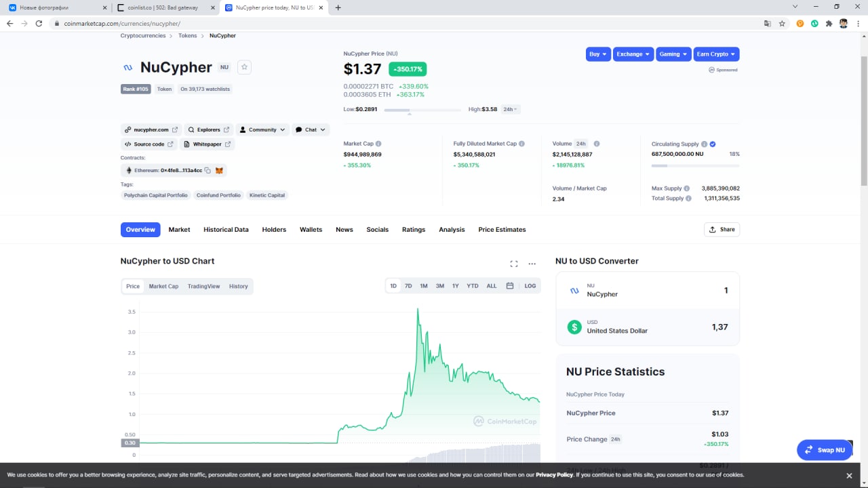Open the Source code link

(149, 144)
